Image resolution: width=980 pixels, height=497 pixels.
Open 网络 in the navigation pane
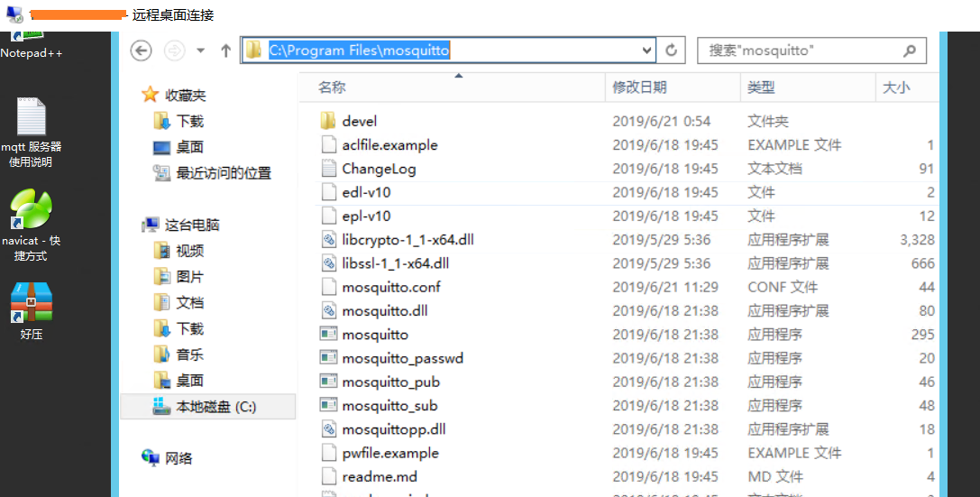[179, 458]
